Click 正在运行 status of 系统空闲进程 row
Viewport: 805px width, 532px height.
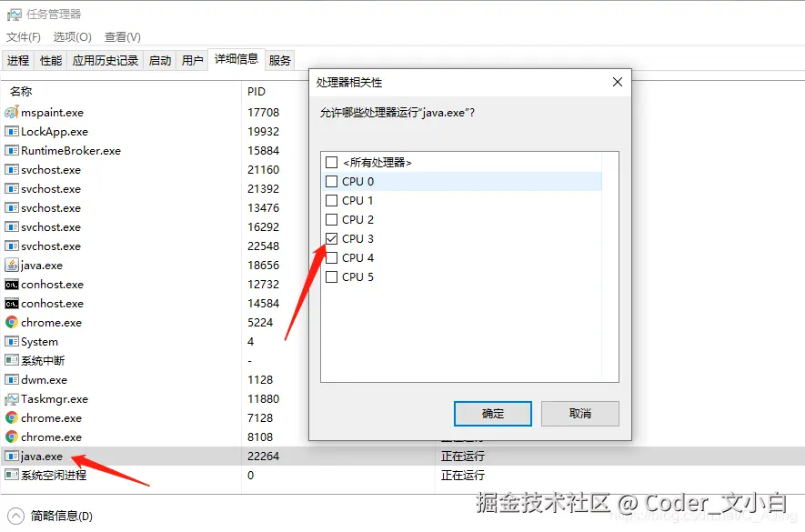tap(463, 475)
